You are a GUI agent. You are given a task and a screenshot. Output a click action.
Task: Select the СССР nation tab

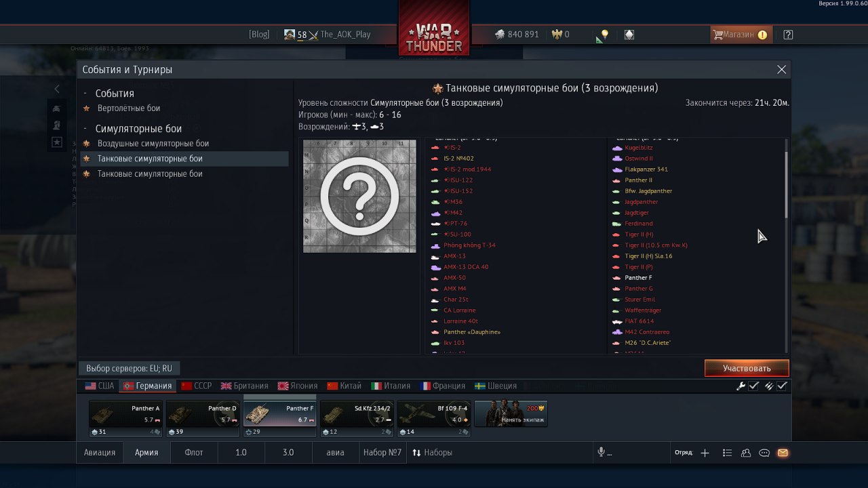(x=196, y=386)
